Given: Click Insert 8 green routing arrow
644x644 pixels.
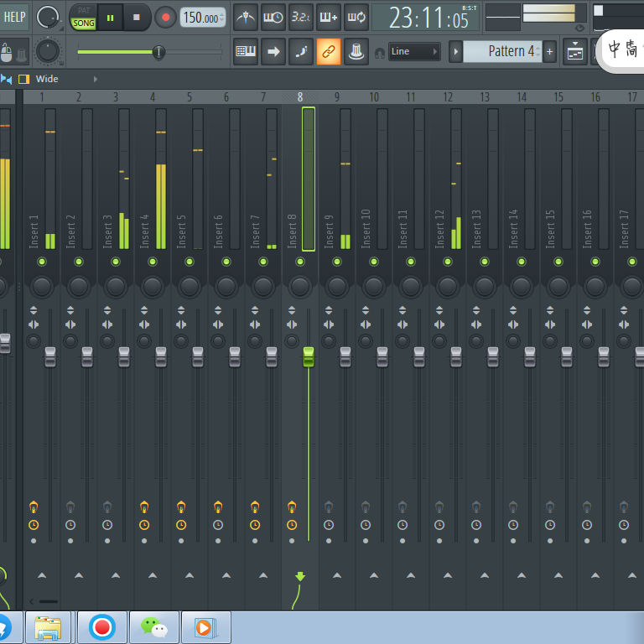Looking at the screenshot, I should [x=300, y=576].
